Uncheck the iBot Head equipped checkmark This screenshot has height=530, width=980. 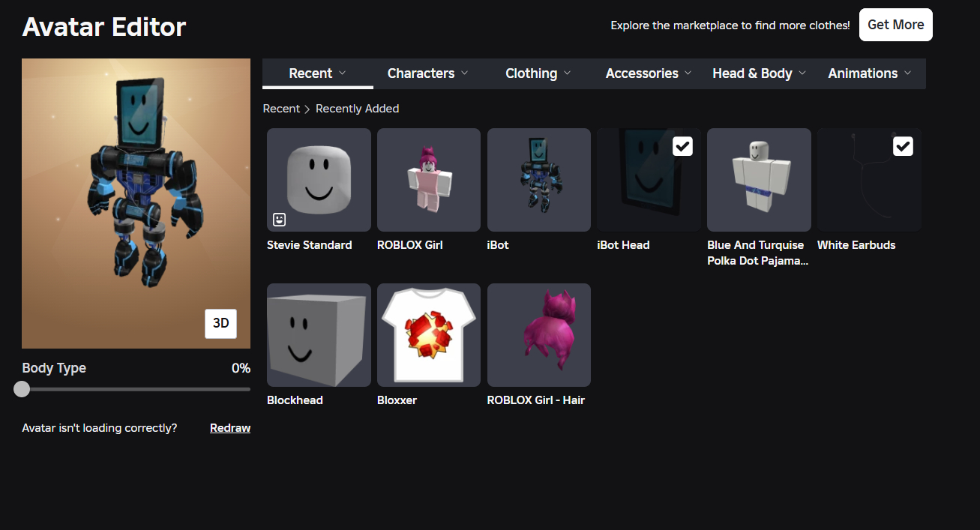[682, 146]
